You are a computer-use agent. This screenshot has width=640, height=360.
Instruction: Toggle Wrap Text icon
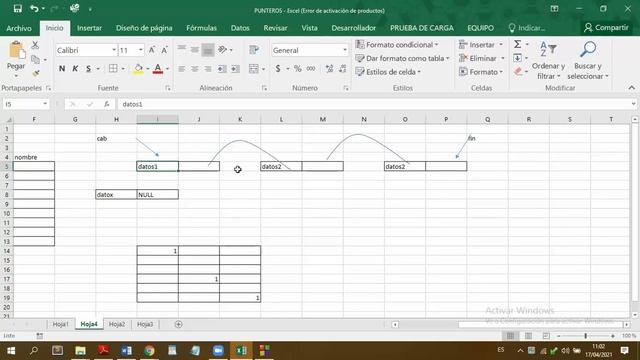(x=254, y=50)
